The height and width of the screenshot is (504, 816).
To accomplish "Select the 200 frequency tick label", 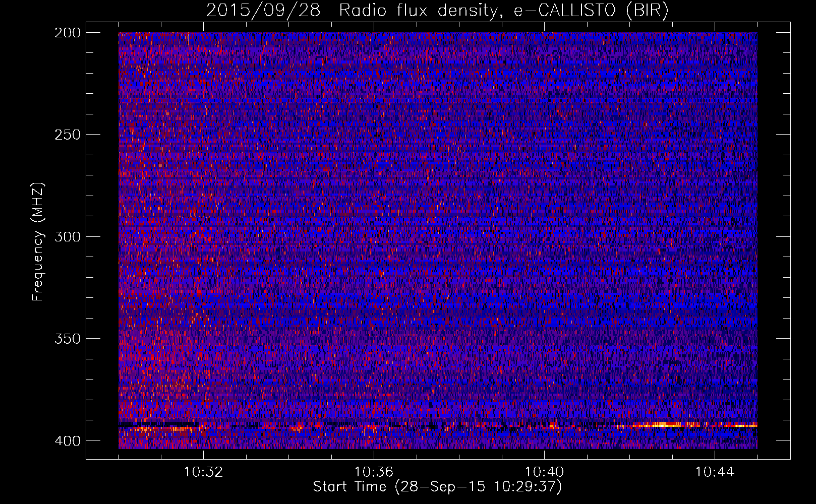I will [68, 32].
